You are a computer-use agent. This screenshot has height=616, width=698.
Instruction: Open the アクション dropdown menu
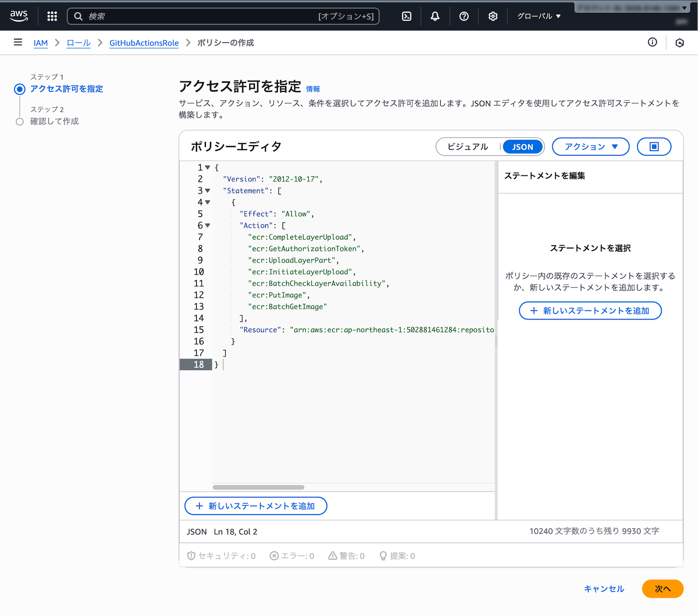point(591,147)
